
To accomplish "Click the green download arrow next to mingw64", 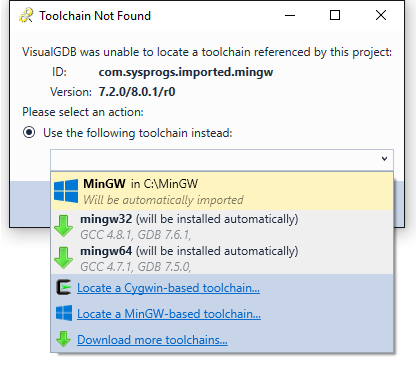I will tap(63, 258).
